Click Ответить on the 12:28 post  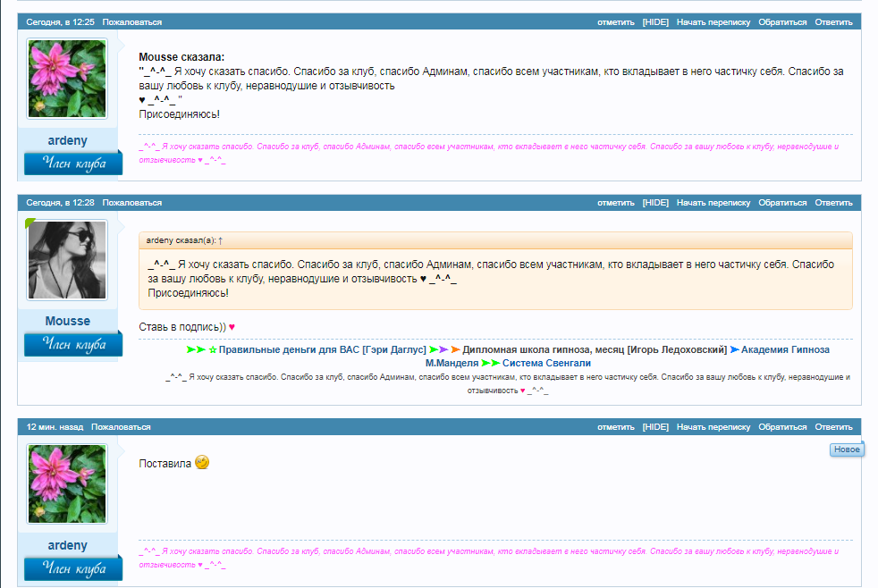(x=833, y=203)
